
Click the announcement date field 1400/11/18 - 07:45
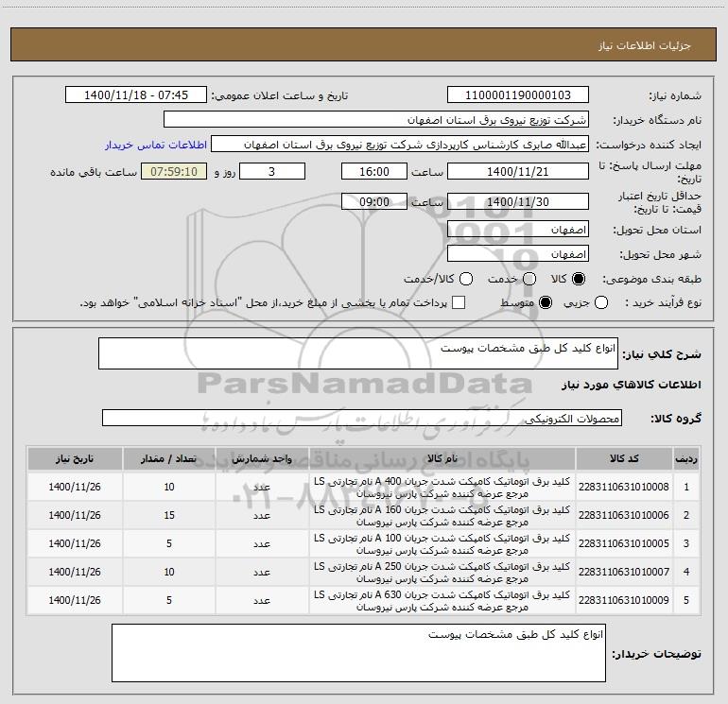[136, 95]
